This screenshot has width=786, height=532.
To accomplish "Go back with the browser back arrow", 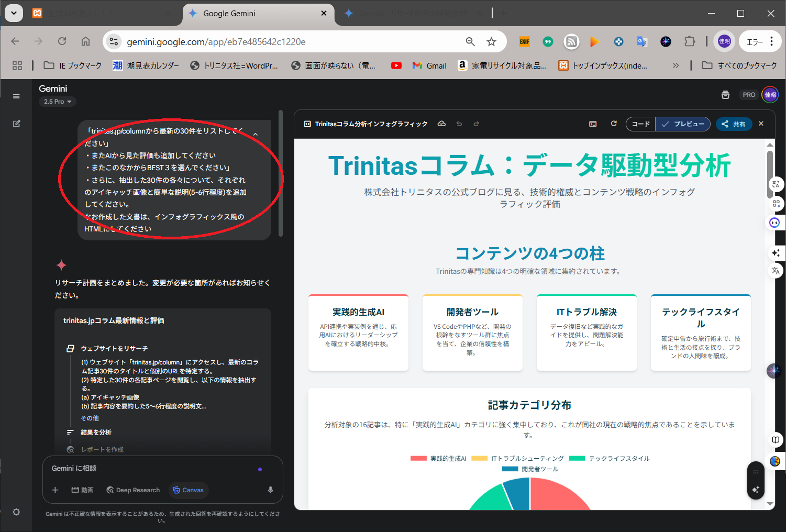I will [15, 41].
